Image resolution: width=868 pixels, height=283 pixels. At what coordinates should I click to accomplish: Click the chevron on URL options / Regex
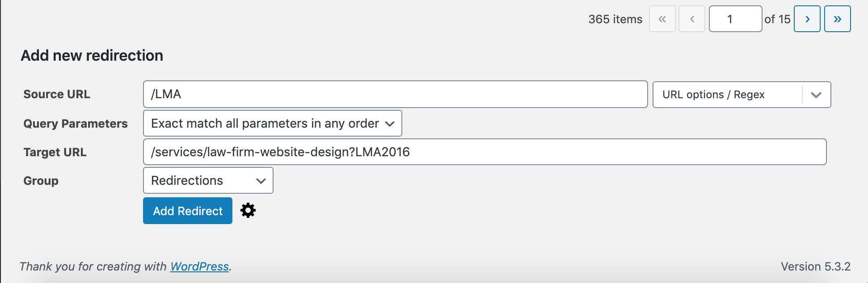(x=816, y=95)
